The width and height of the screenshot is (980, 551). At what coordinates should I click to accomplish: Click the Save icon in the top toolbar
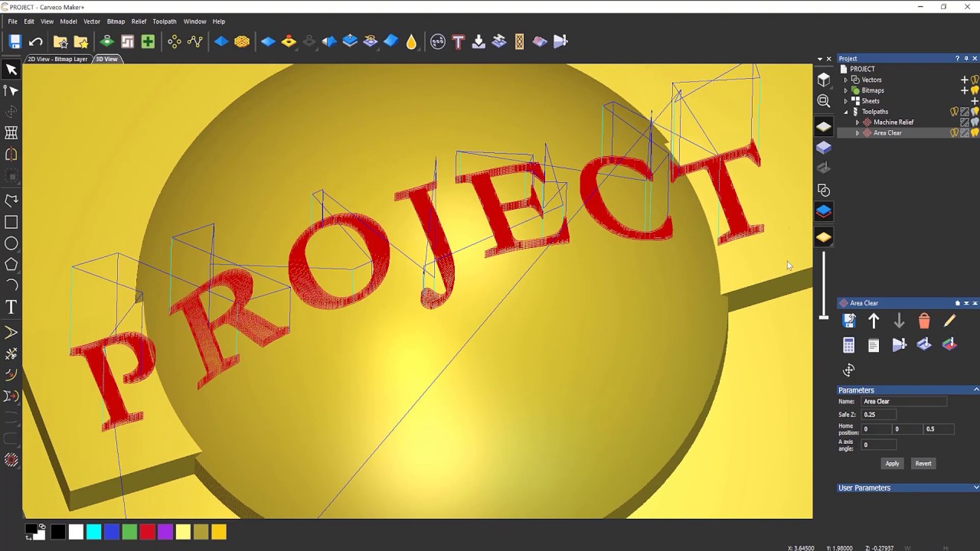point(15,41)
